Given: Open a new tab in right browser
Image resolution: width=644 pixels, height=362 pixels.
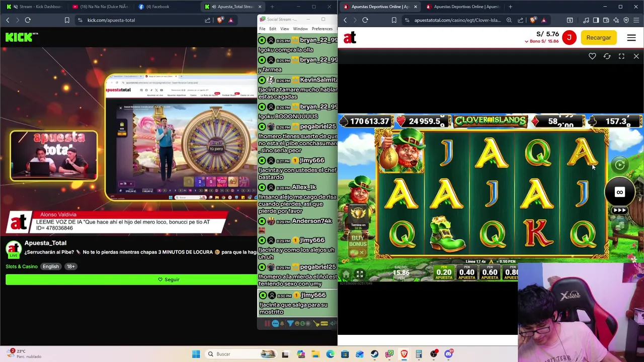Looking at the screenshot, I should 510,7.
